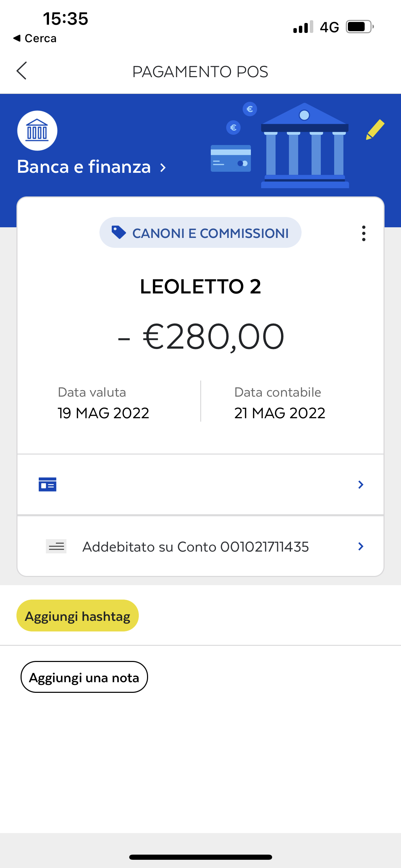Viewport: 401px width, 868px height.
Task: Open Addebitato su Conto chevron
Action: tap(361, 546)
